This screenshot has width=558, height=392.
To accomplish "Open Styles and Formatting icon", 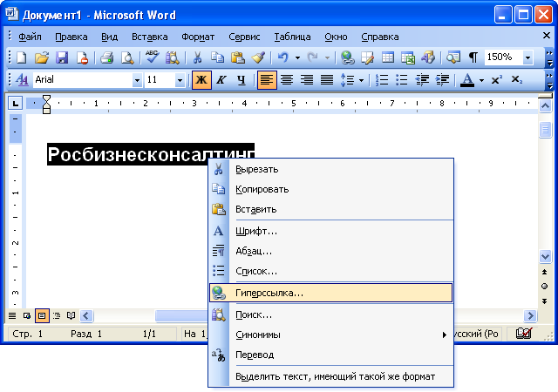I will [x=22, y=79].
